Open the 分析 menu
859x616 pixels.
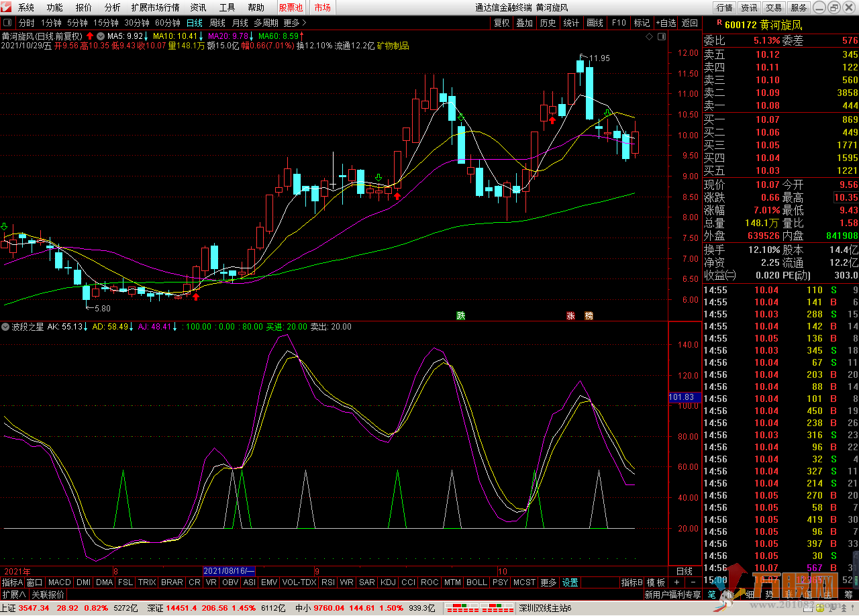113,8
